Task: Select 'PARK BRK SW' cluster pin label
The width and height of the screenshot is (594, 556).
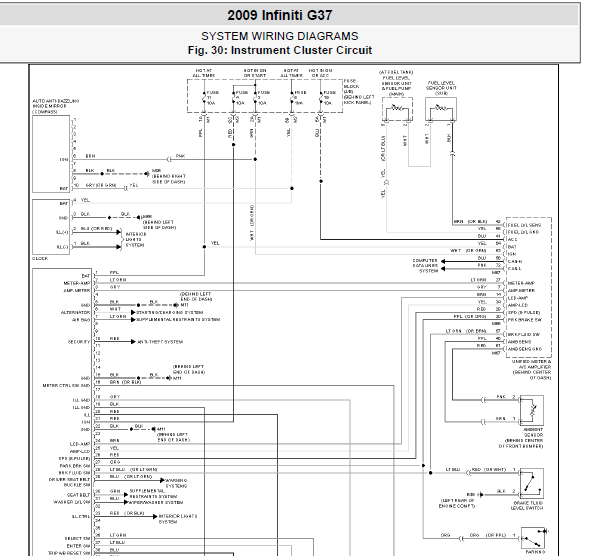Action: [x=75, y=466]
